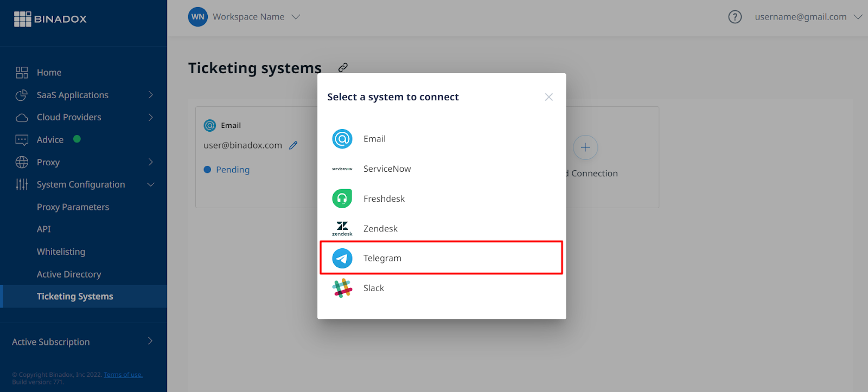Click the Telegram paper plane icon

point(342,259)
